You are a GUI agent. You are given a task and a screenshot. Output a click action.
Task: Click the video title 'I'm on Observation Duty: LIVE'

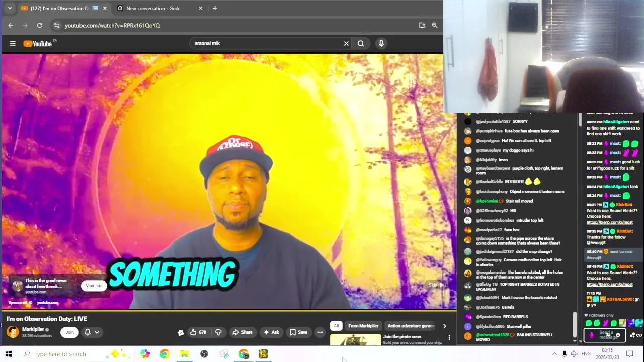[47, 319]
